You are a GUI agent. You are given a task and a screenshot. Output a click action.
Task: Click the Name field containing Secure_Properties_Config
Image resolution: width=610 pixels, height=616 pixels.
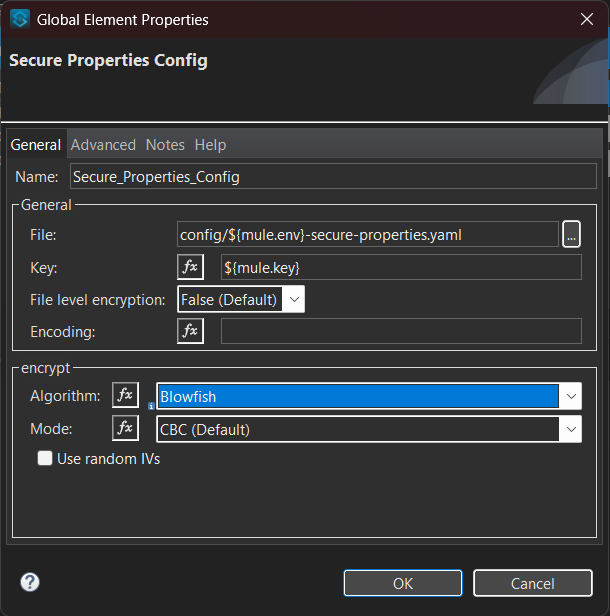[333, 177]
